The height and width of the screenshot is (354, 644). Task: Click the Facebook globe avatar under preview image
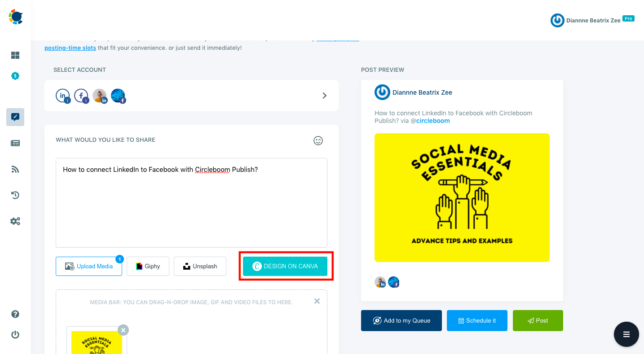pos(394,282)
